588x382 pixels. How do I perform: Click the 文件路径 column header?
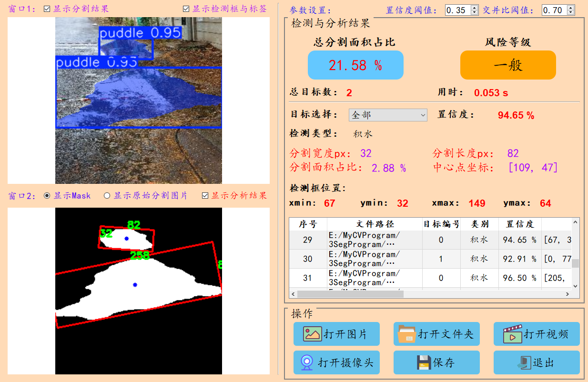[x=375, y=224]
